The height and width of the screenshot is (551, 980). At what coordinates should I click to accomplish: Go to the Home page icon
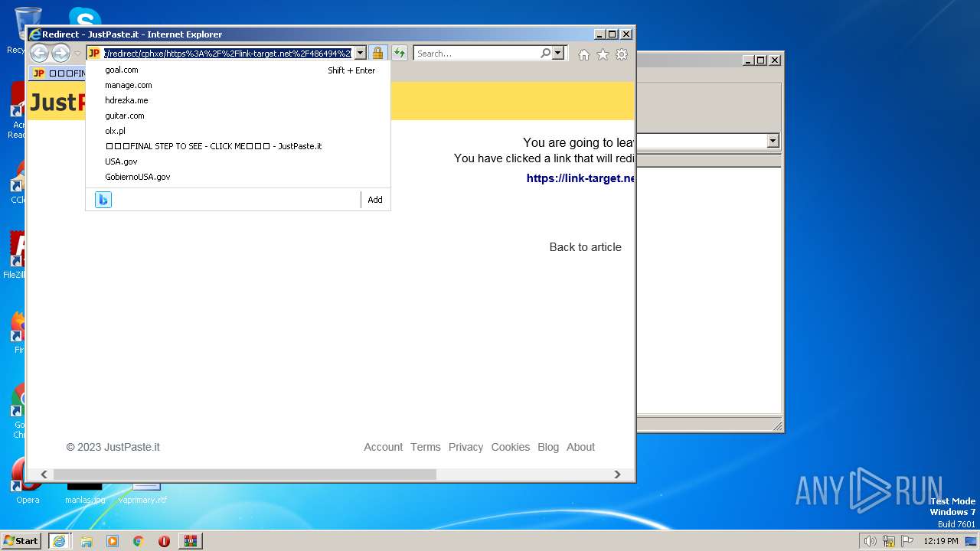584,54
